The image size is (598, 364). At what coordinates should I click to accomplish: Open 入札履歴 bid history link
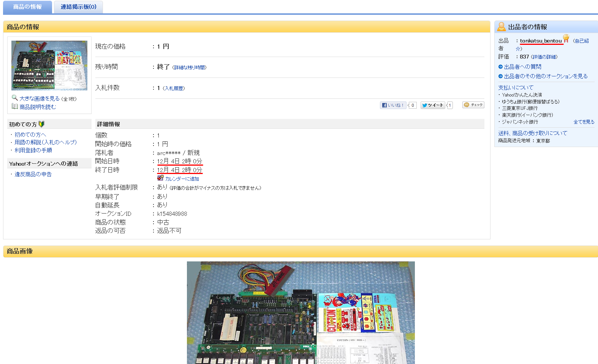pos(174,89)
